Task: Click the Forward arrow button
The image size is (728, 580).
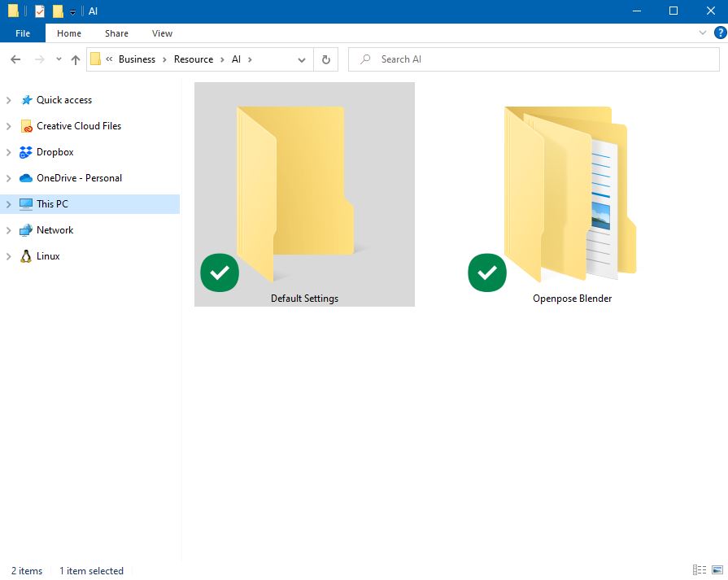Action: coord(40,59)
